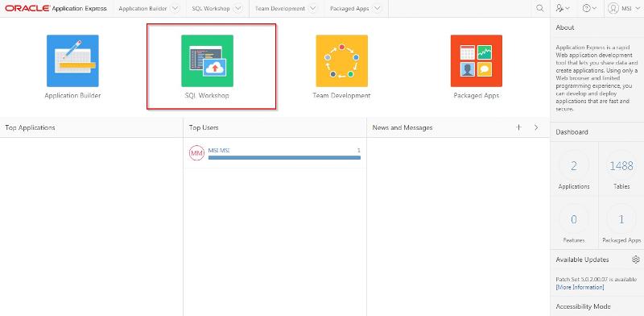Image resolution: width=644 pixels, height=316 pixels.
Task: Click the Available Updates gear icon
Action: 636,260
